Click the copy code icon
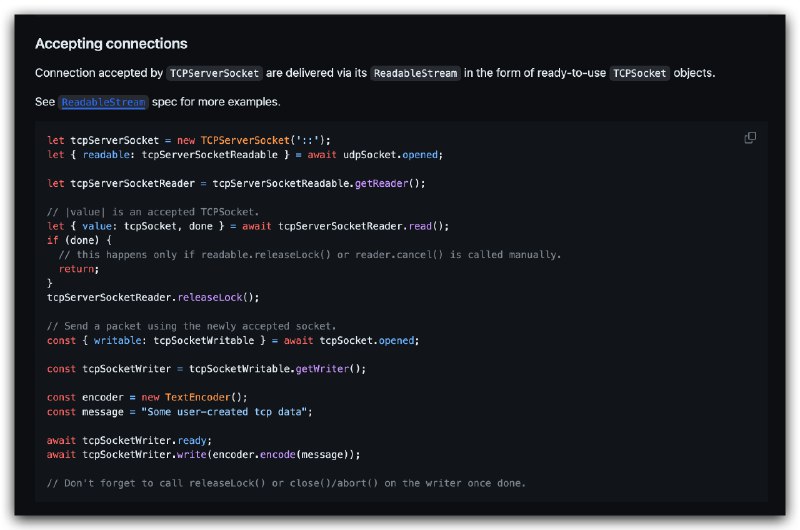This screenshot has height=530, width=800. point(750,138)
